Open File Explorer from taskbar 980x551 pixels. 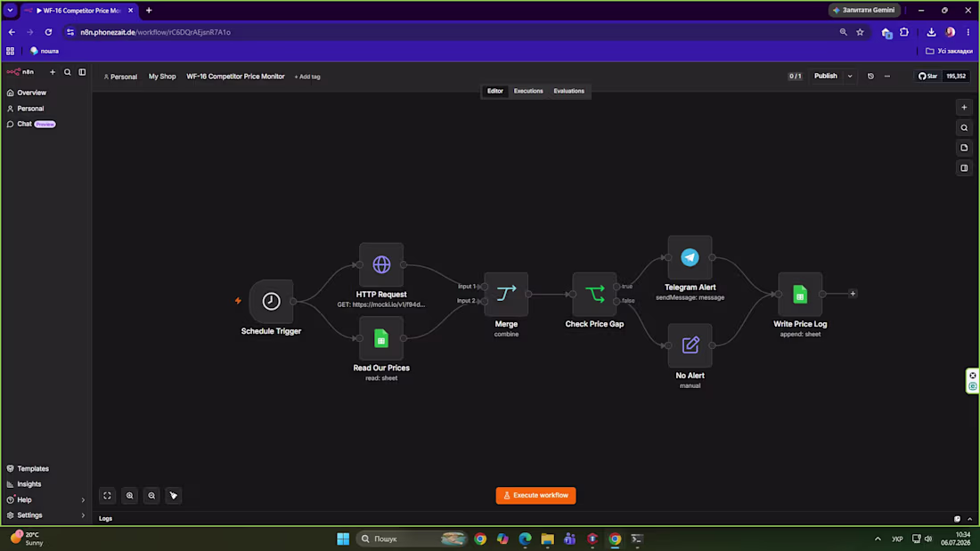pos(548,539)
